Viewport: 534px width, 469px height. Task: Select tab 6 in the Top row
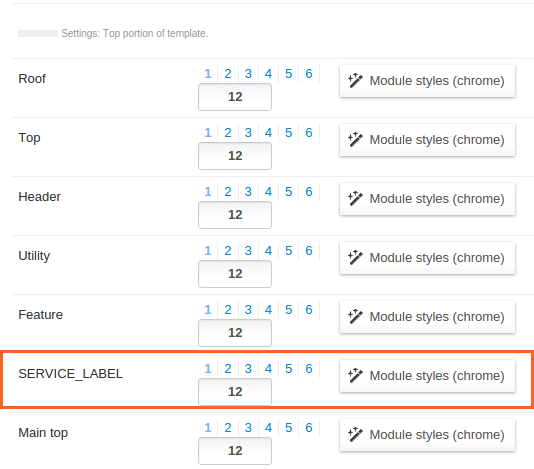(x=309, y=132)
